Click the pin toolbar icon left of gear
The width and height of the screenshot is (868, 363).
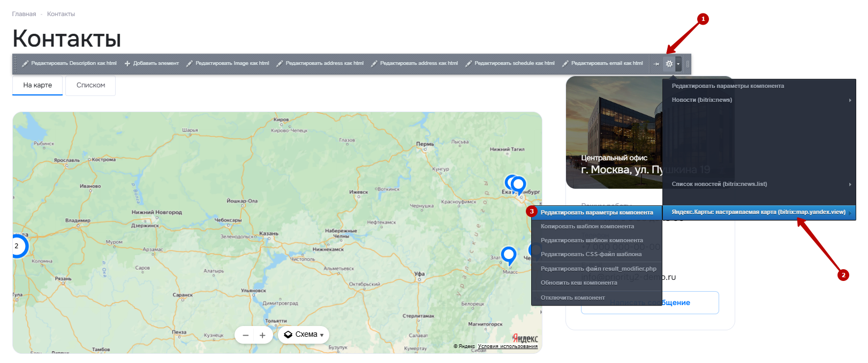tap(656, 64)
